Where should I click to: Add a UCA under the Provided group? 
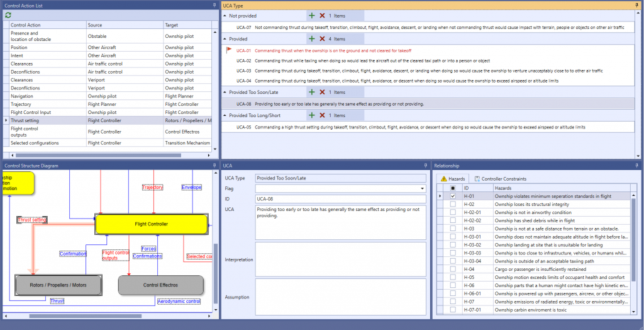(x=312, y=38)
